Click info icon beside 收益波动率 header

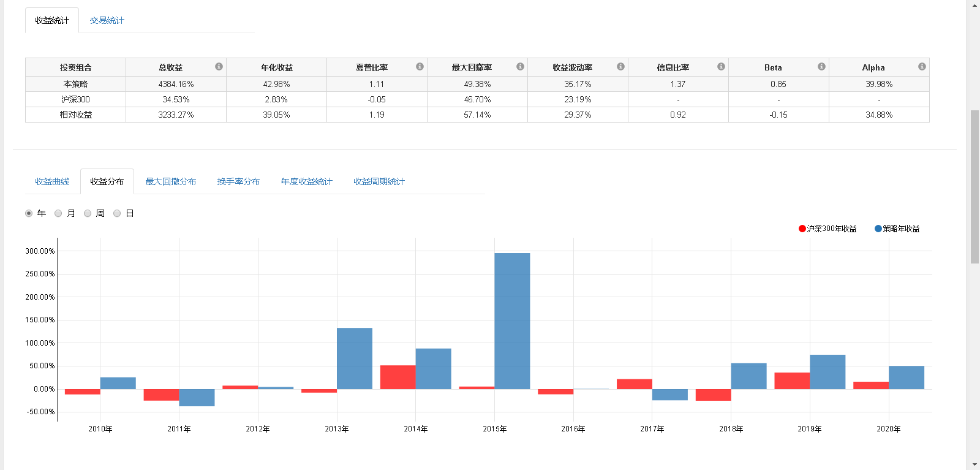pyautogui.click(x=620, y=67)
